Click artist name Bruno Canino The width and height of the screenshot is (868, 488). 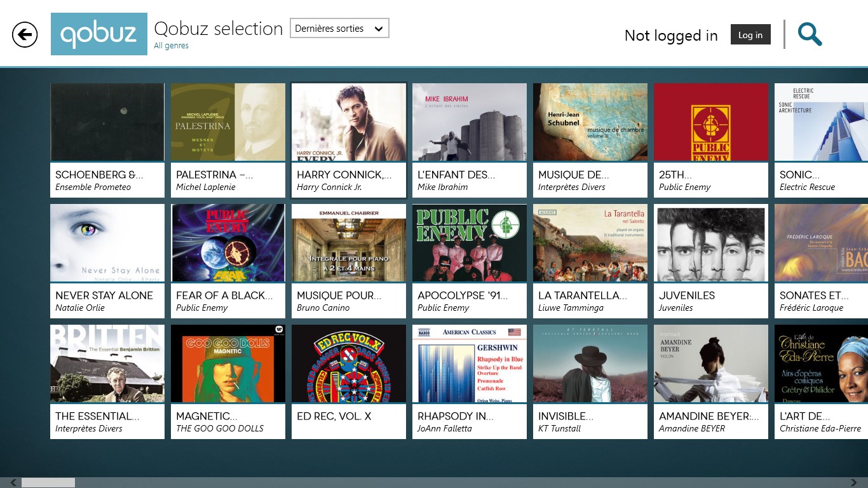[322, 308]
